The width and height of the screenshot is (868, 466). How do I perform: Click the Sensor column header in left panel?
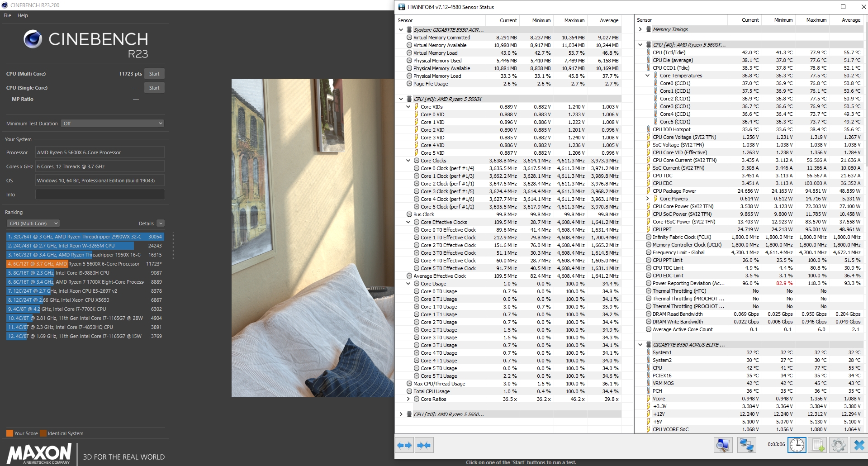pos(441,20)
